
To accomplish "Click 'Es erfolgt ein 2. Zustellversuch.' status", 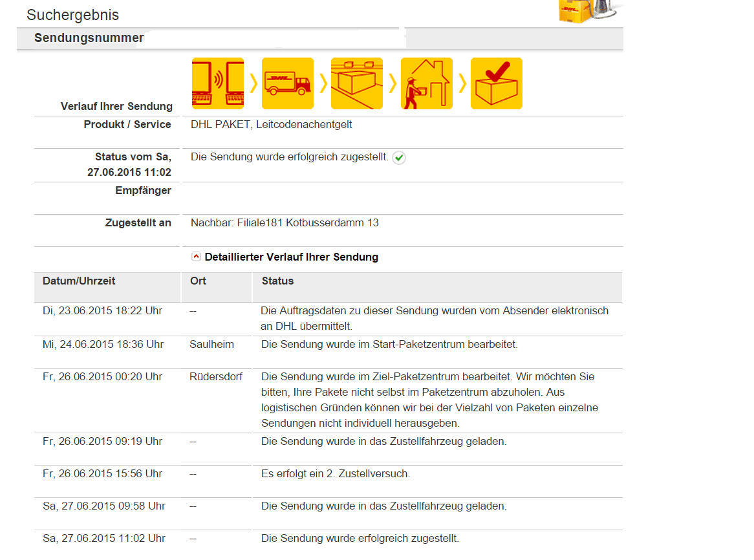I will point(336,473).
